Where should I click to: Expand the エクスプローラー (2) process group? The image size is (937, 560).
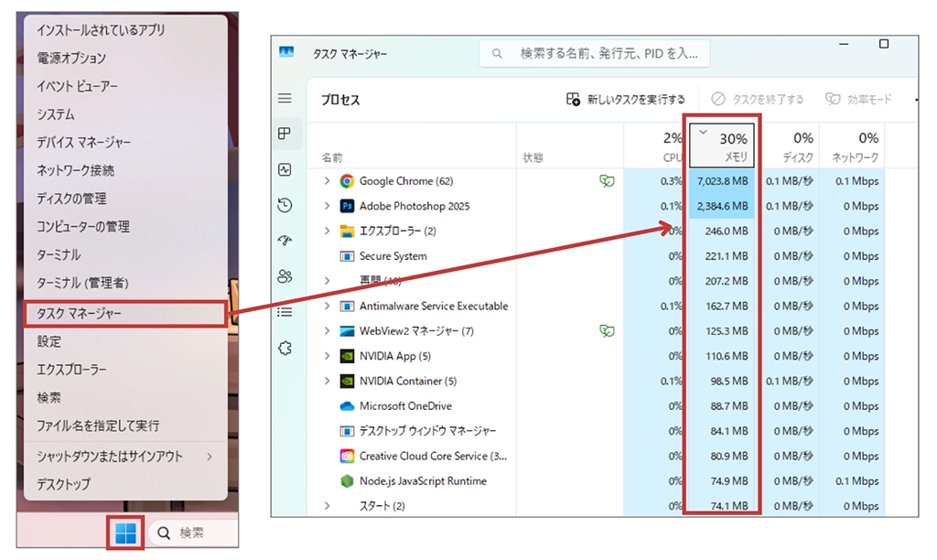pos(327,232)
